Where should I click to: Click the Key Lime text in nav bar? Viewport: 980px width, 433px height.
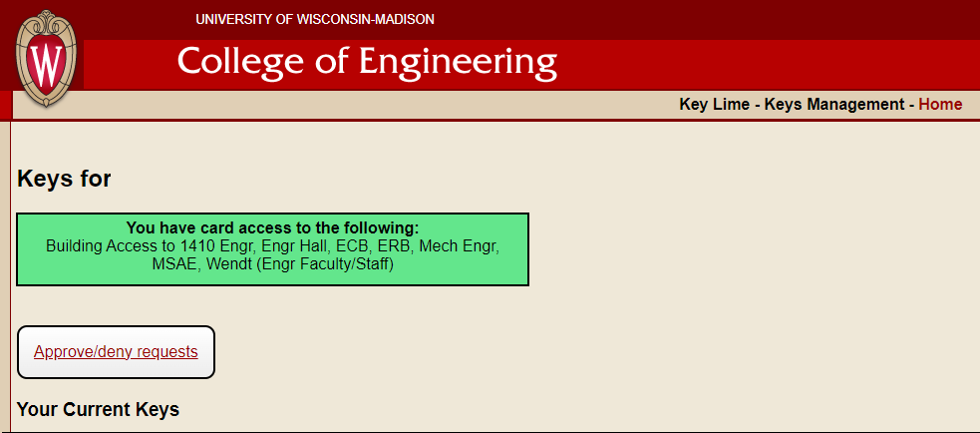click(715, 105)
